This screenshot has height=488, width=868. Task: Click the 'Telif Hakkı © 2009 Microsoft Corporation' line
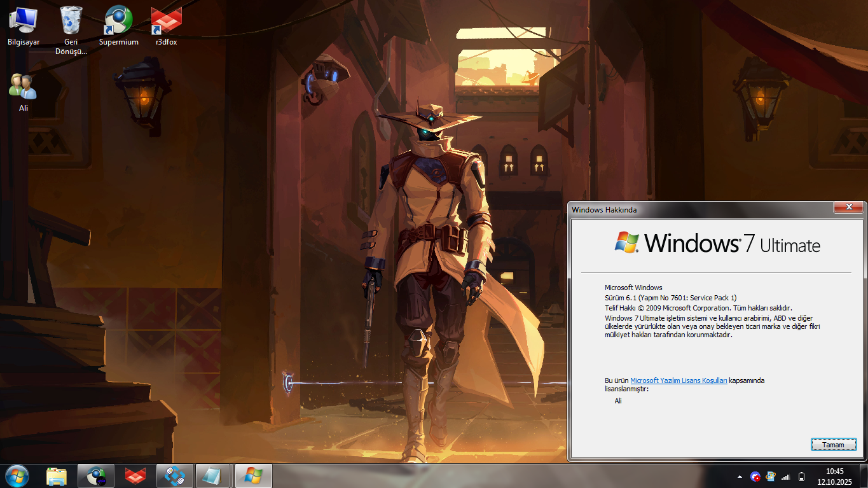(698, 307)
